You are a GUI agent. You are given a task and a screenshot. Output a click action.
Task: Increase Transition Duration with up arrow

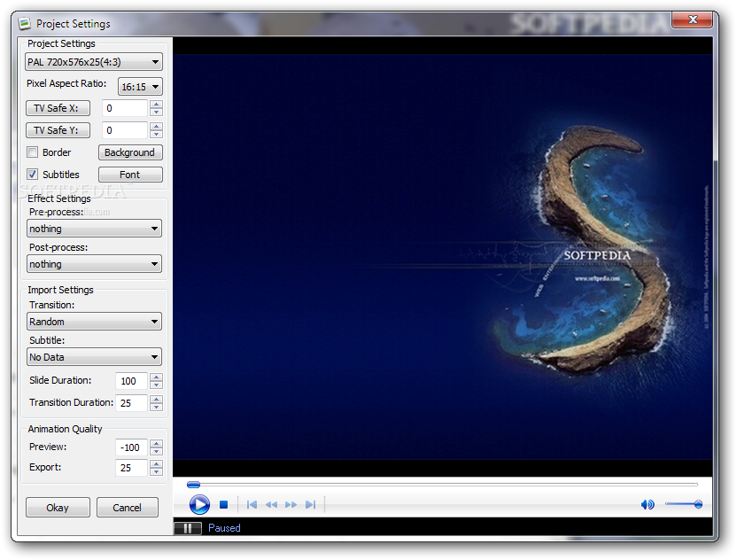click(157, 400)
